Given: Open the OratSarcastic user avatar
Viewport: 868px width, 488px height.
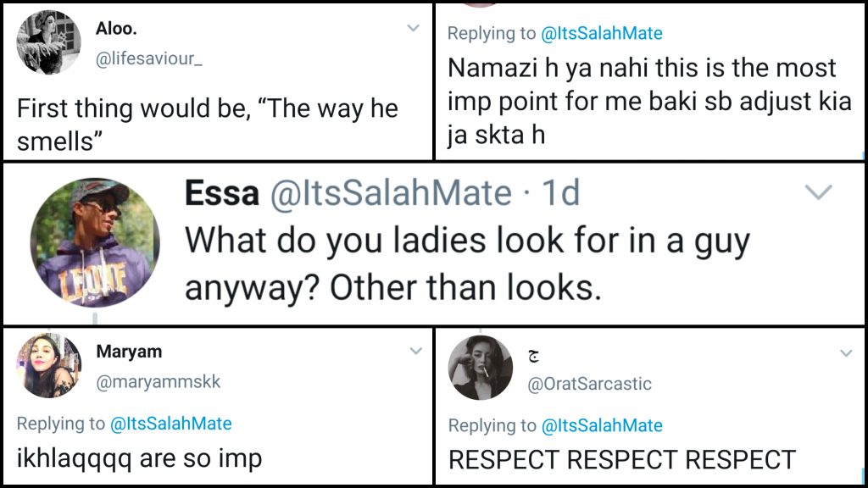Looking at the screenshot, I should tap(481, 368).
